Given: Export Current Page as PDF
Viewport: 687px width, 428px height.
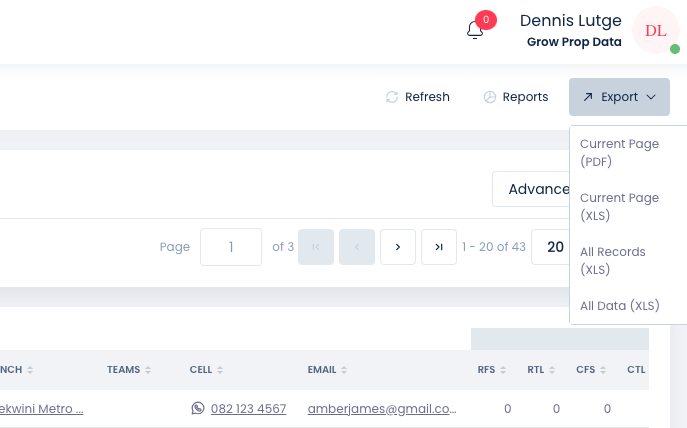Looking at the screenshot, I should pyautogui.click(x=619, y=152).
